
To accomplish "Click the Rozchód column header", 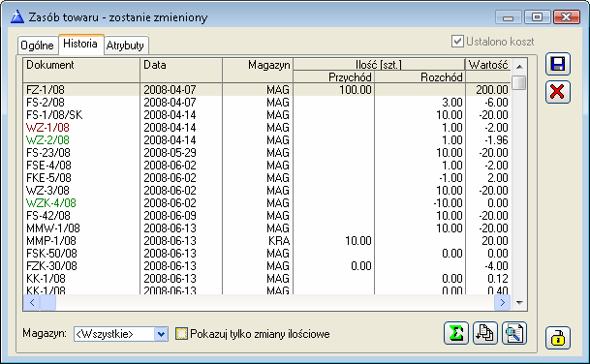I will click(419, 77).
